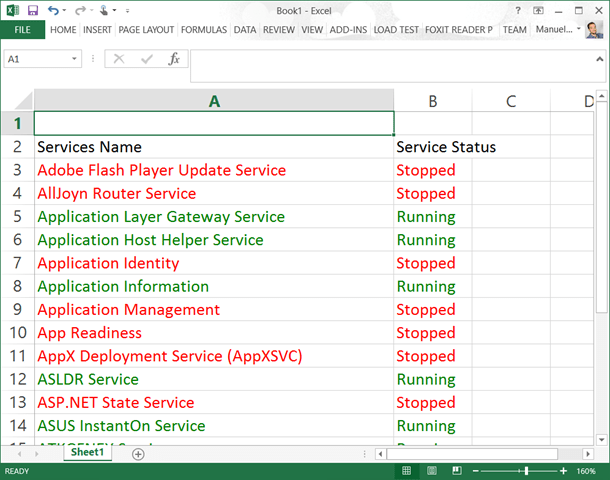Open the Sheet1 worksheet tab
Screen dimensions: 610x480
point(88,452)
